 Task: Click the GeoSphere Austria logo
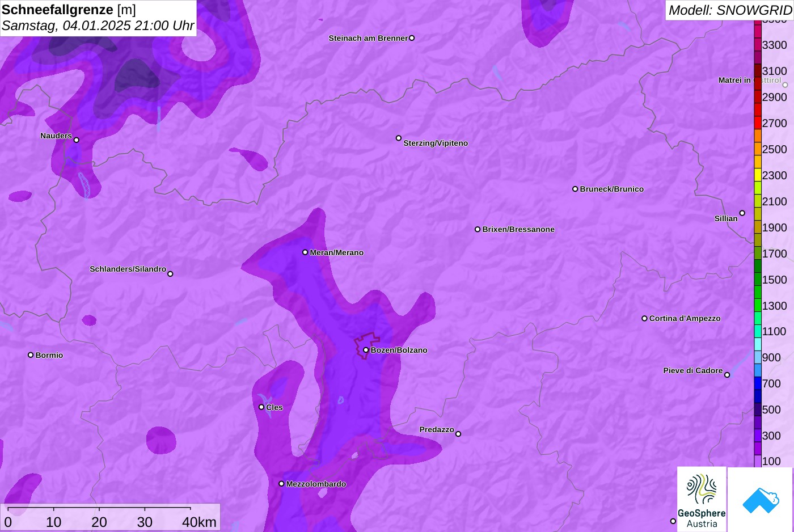[702, 499]
